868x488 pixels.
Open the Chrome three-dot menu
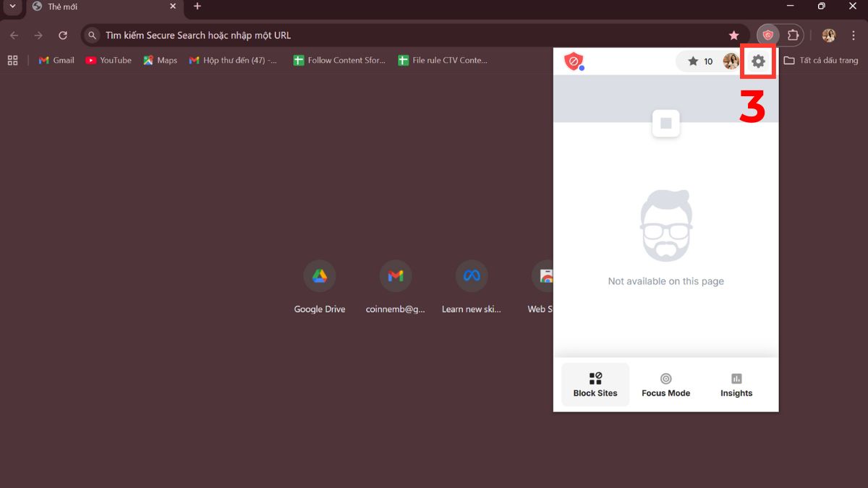(x=854, y=35)
